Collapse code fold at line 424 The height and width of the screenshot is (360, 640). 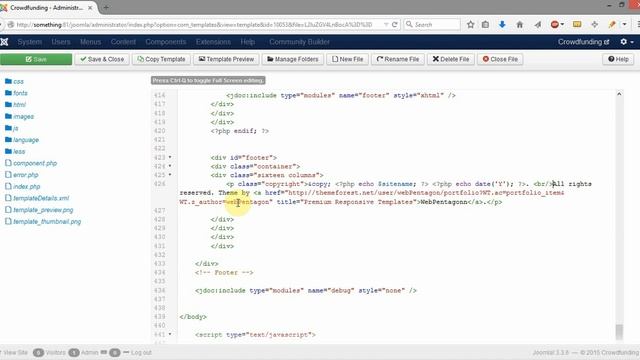point(170,166)
